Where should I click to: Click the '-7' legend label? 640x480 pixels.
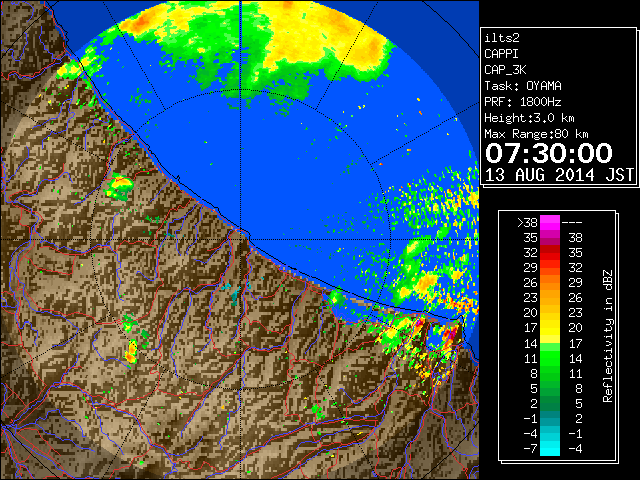click(530, 449)
